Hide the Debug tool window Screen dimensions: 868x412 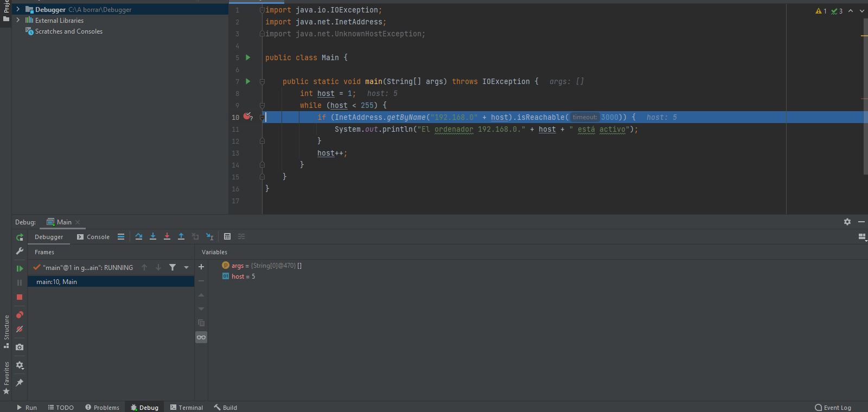861,222
